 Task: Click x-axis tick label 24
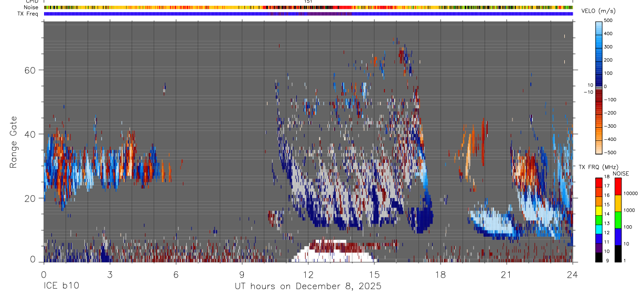click(x=573, y=274)
